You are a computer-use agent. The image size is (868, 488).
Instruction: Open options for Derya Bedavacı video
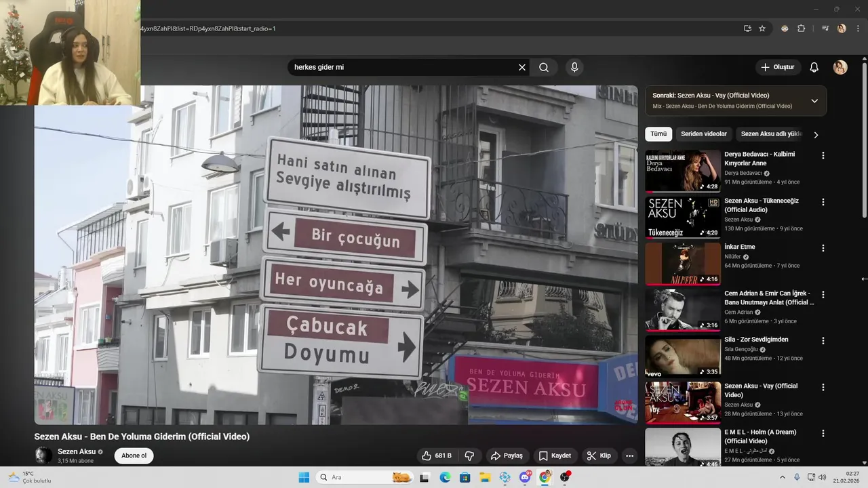[x=823, y=155]
